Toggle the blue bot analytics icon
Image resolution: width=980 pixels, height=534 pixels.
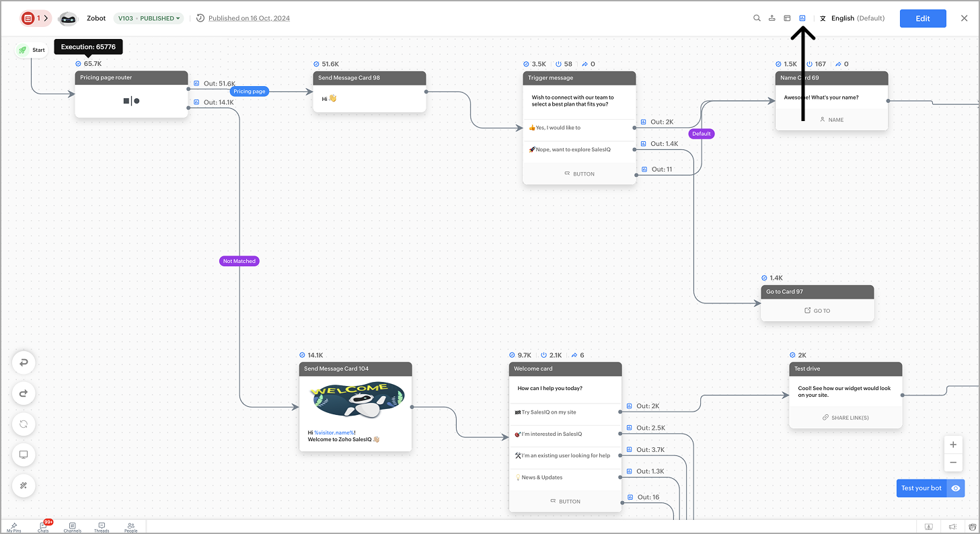pos(802,18)
